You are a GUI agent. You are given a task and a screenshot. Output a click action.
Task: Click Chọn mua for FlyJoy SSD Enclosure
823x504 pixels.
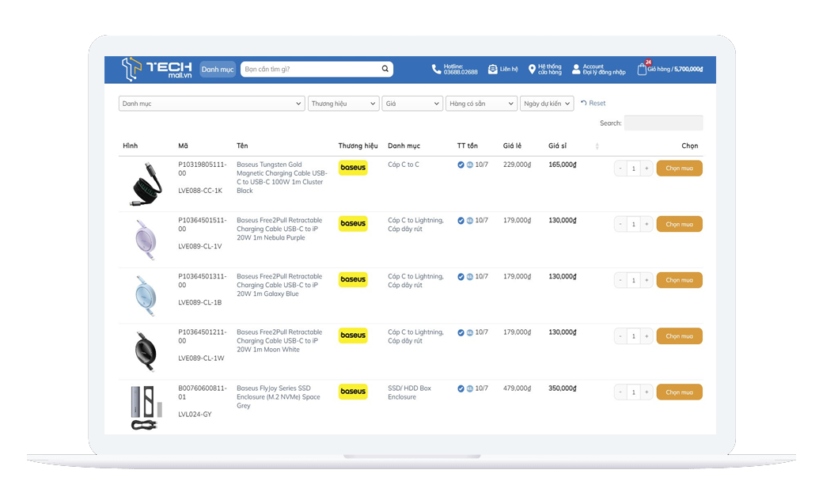(679, 392)
